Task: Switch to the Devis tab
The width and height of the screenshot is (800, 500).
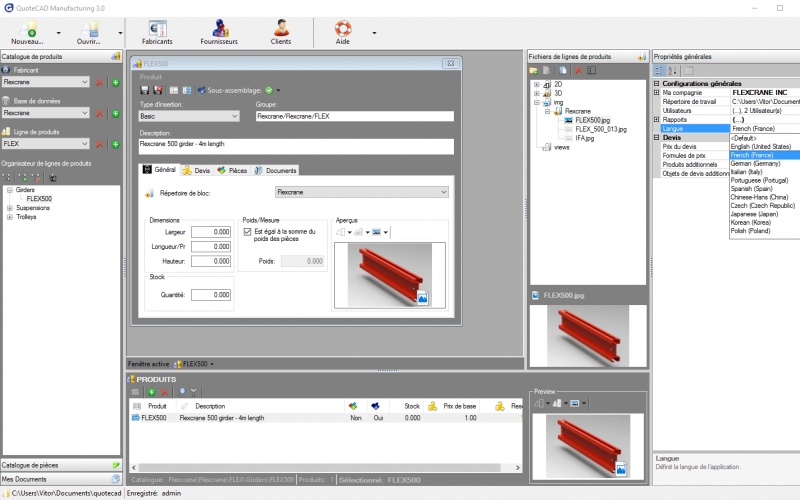Action: 197,171
